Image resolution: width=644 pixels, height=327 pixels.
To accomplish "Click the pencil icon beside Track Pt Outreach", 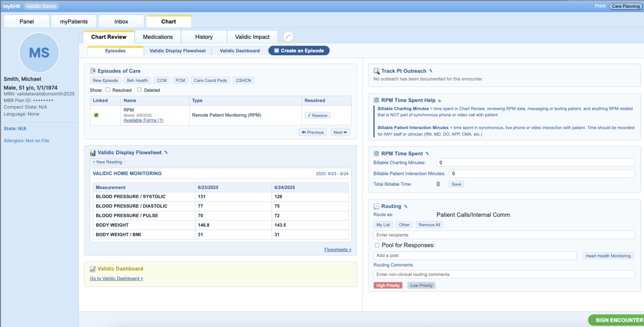I will (x=431, y=71).
